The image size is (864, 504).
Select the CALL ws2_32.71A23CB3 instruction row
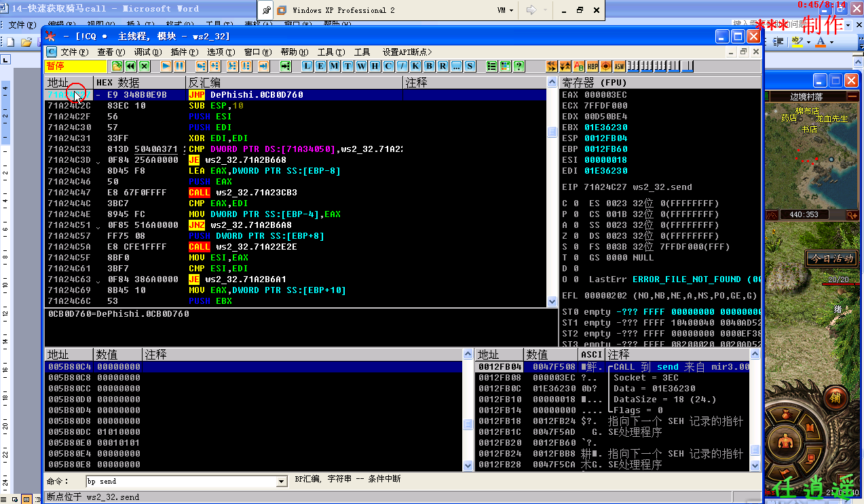click(296, 193)
